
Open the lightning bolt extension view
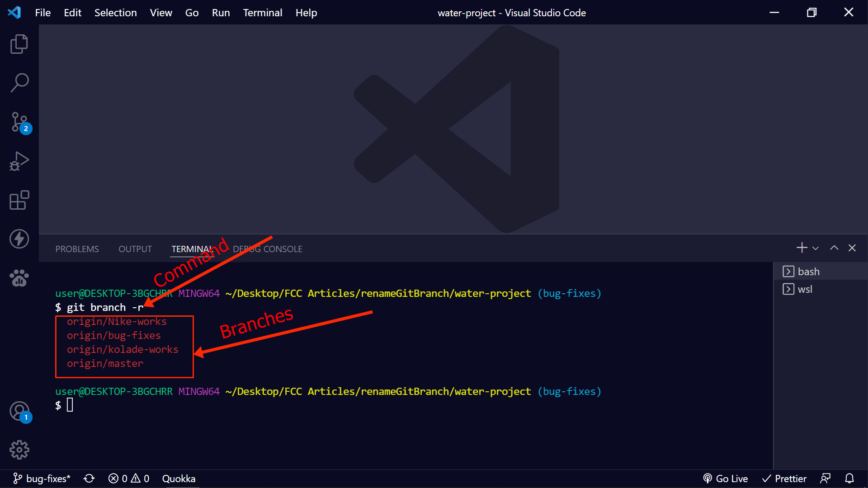pyautogui.click(x=19, y=239)
